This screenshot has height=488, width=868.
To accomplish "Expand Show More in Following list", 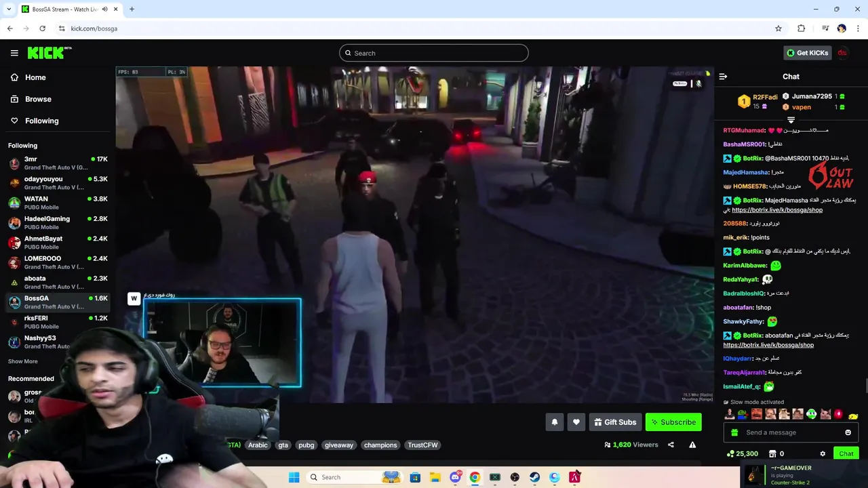I will [23, 361].
